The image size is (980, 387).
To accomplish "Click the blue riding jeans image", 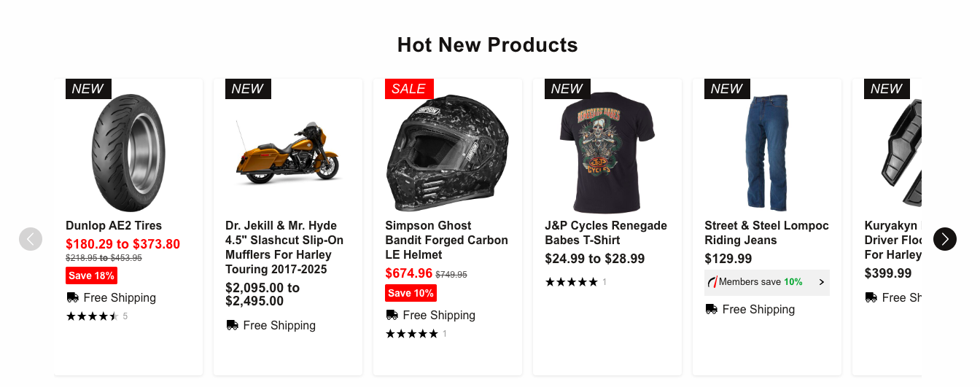I will click(766, 152).
